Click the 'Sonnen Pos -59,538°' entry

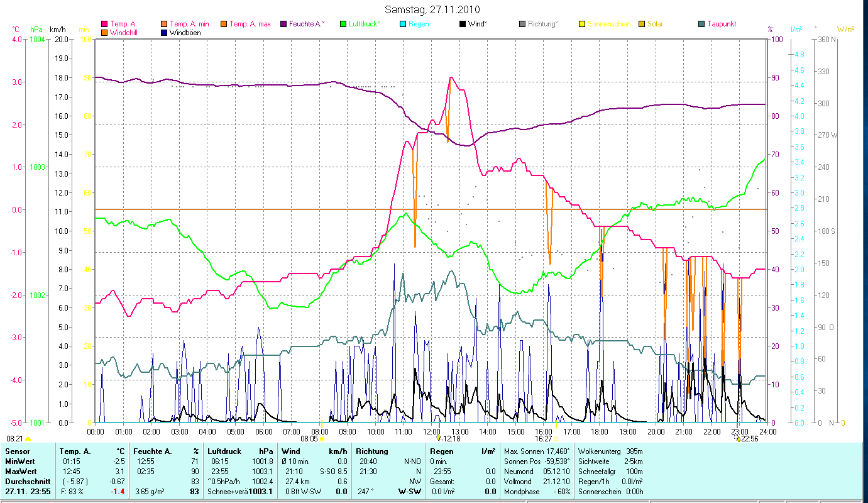click(x=537, y=462)
